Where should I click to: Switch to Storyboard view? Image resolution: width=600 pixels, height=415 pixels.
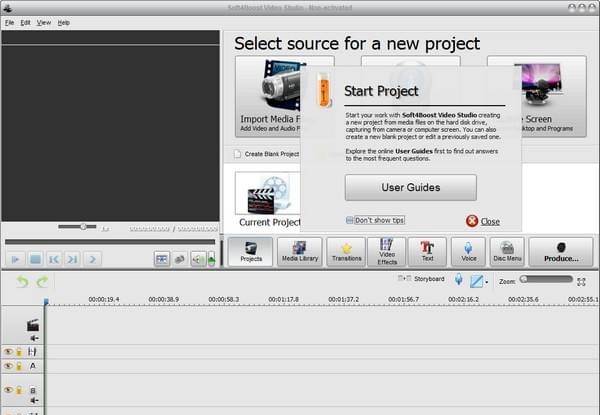pyautogui.click(x=421, y=279)
